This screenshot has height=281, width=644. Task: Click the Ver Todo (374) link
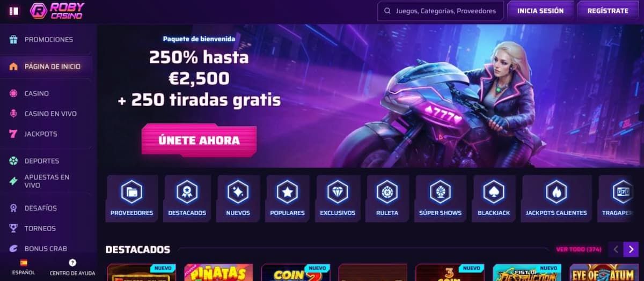(x=579, y=249)
